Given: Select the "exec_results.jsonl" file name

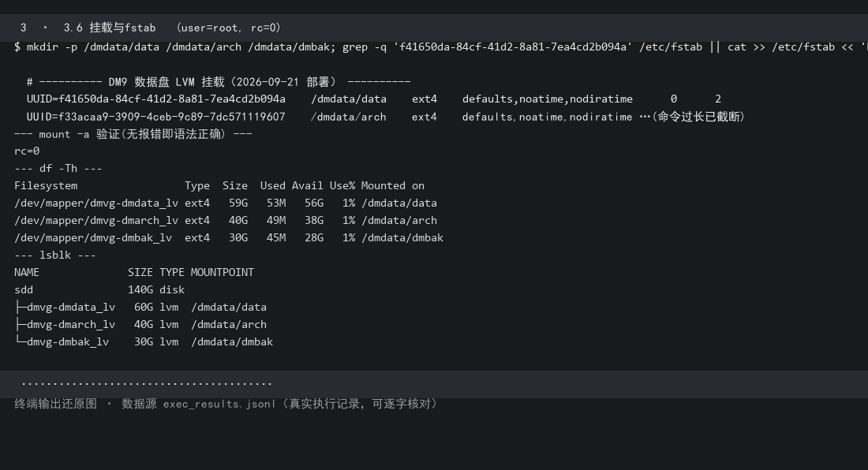Looking at the screenshot, I should [x=219, y=404].
